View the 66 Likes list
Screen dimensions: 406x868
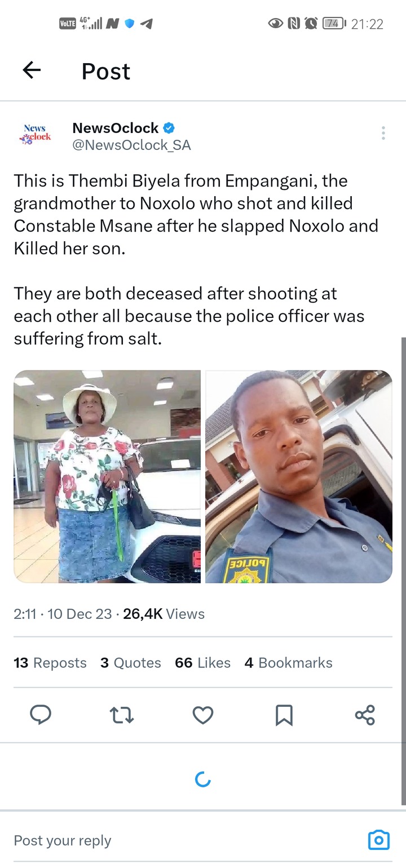203,663
